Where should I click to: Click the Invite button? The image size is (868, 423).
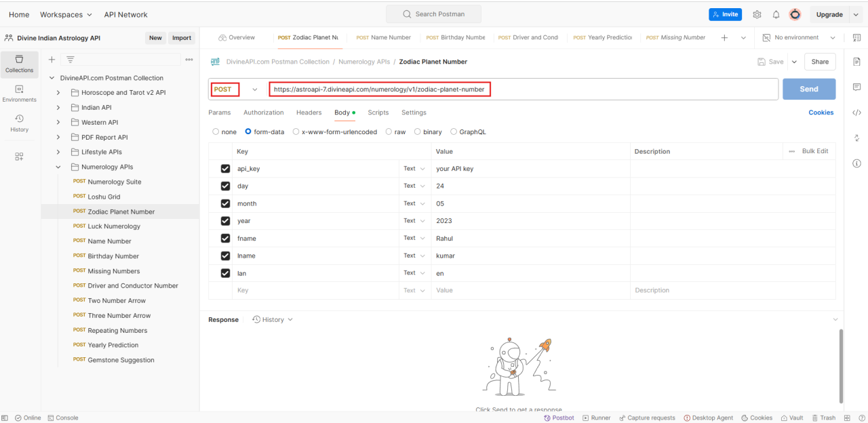click(726, 14)
